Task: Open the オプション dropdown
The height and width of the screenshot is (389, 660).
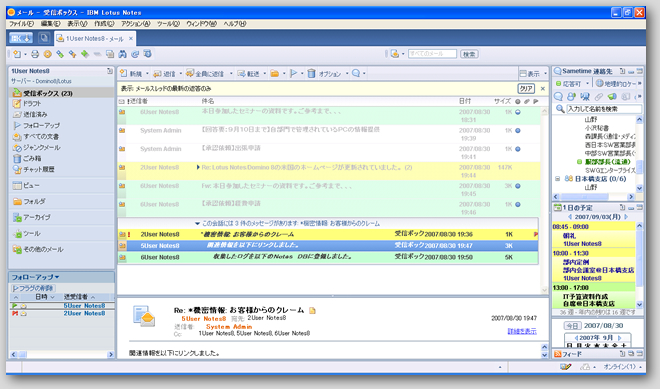Action: click(x=333, y=74)
